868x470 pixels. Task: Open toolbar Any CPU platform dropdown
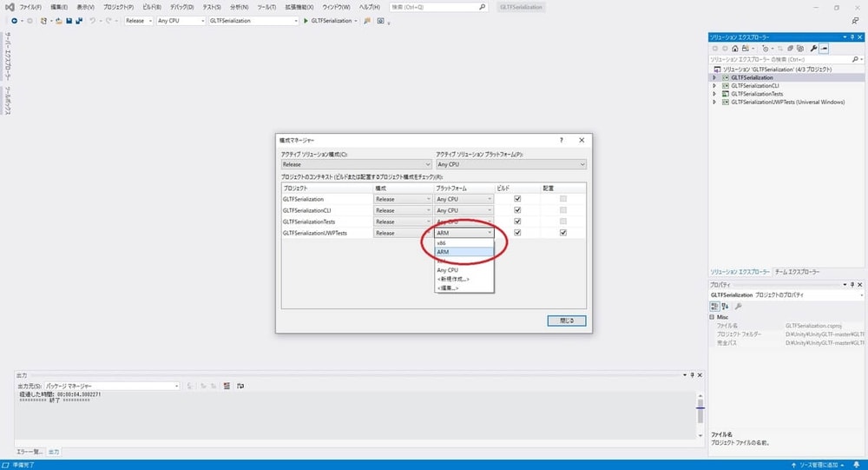click(181, 21)
